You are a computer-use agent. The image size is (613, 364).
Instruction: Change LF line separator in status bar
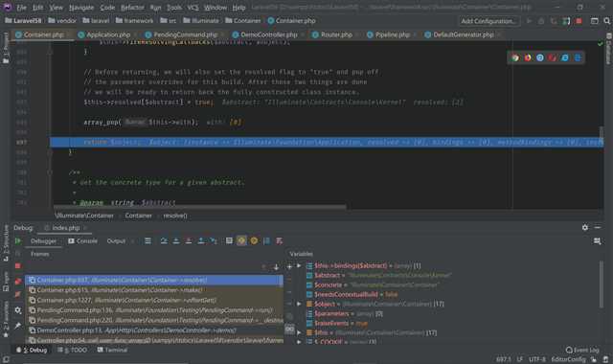click(x=519, y=359)
